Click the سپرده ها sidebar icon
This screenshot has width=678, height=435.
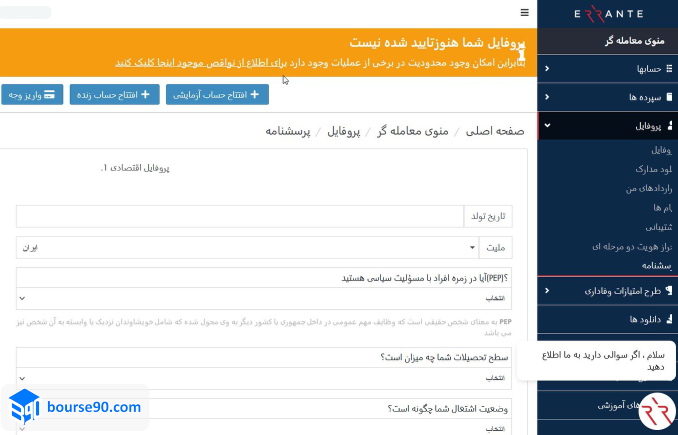tap(669, 97)
